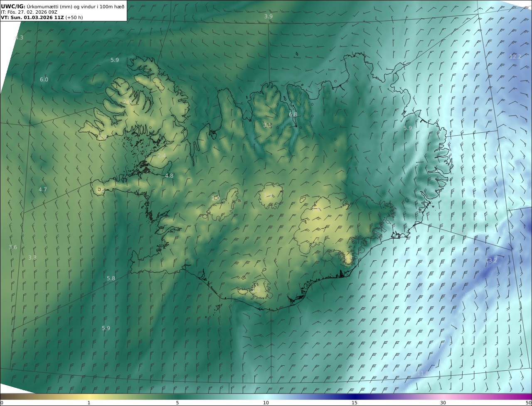The image size is (532, 406).
Task: Click the 6.0 value label
Action: click(44, 80)
